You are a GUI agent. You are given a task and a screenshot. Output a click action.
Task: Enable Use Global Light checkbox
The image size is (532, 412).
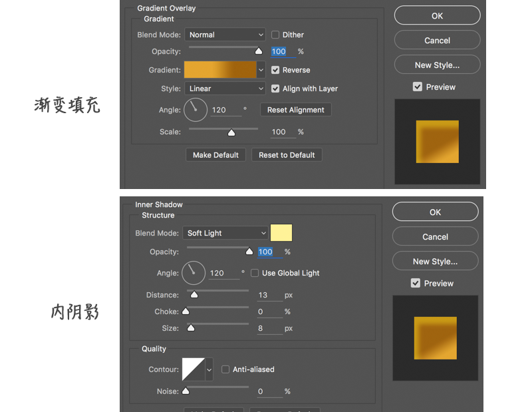click(x=255, y=273)
